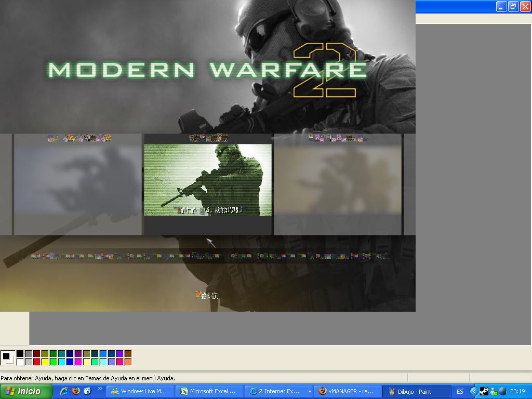Restore down the Paint window
532x399 pixels.
click(513, 6)
